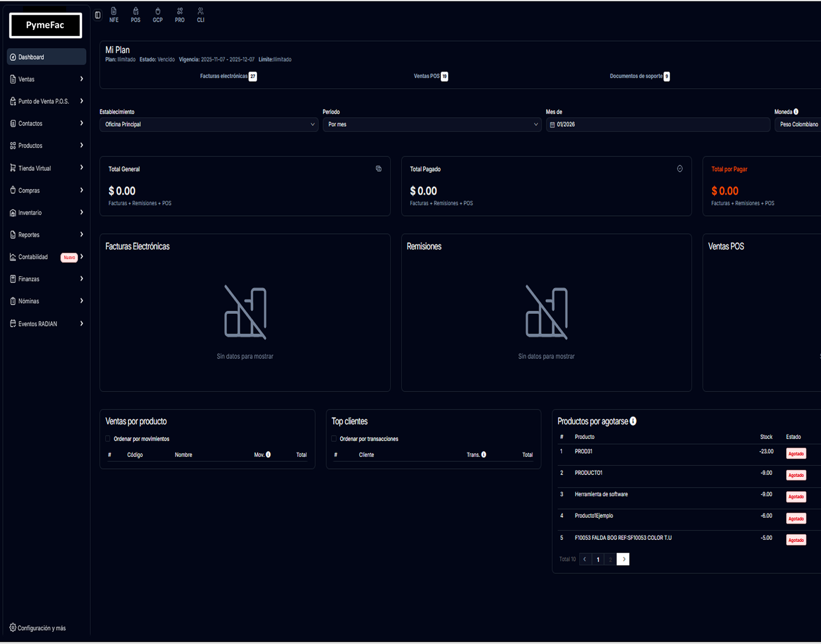Click the CLI clients shortcut icon
The image size is (821, 644).
point(201,15)
